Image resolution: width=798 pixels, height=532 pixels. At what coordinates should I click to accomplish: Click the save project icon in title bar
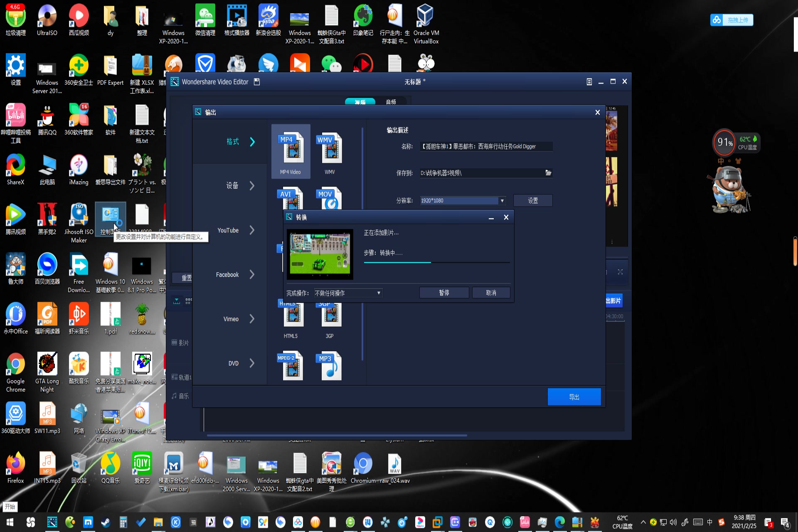tap(257, 82)
